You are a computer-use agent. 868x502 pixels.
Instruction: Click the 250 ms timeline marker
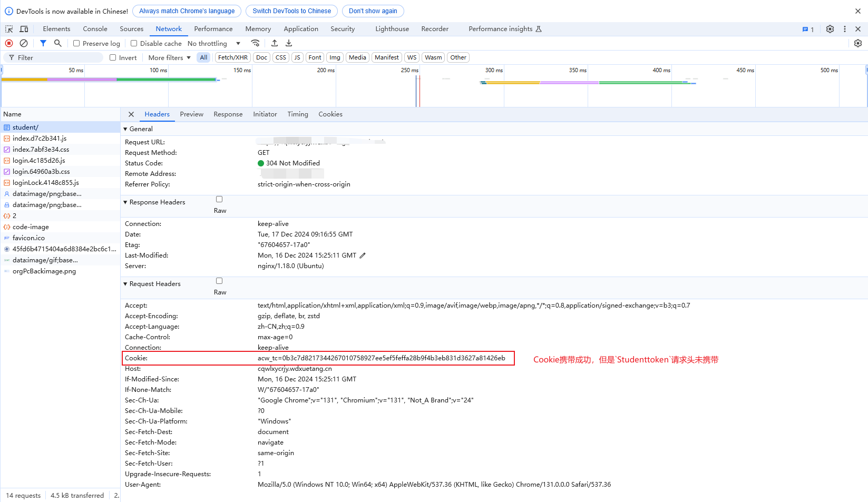409,70
